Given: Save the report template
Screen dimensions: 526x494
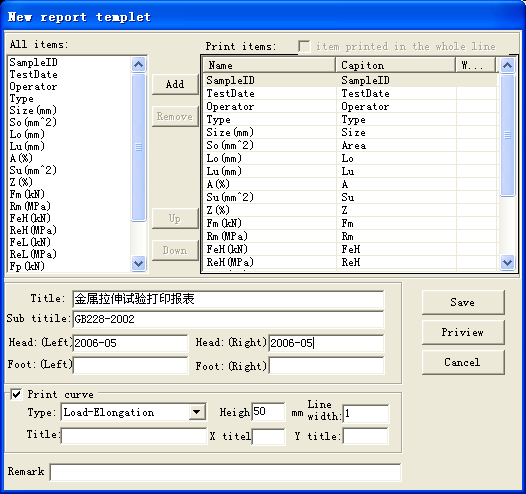Looking at the screenshot, I should pyautogui.click(x=463, y=303).
